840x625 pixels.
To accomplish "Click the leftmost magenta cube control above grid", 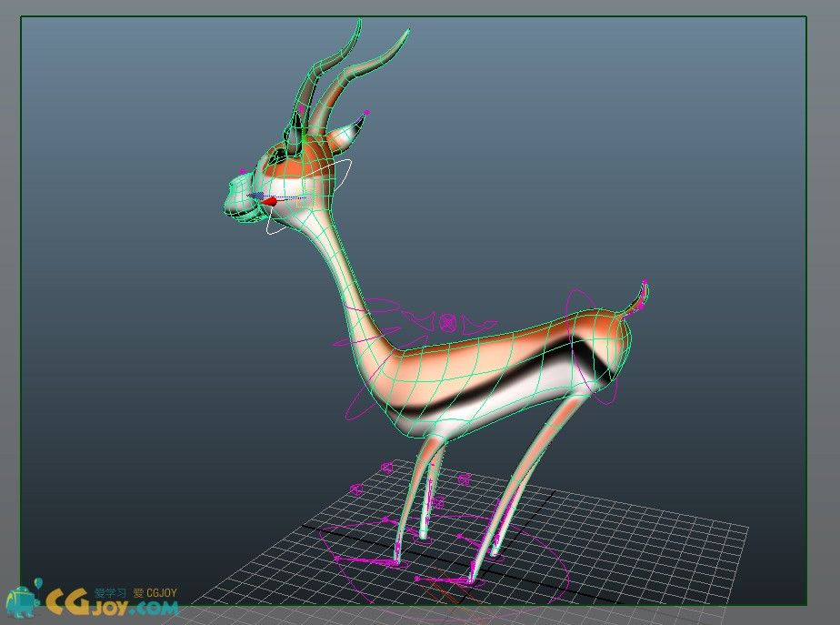I will 356,489.
